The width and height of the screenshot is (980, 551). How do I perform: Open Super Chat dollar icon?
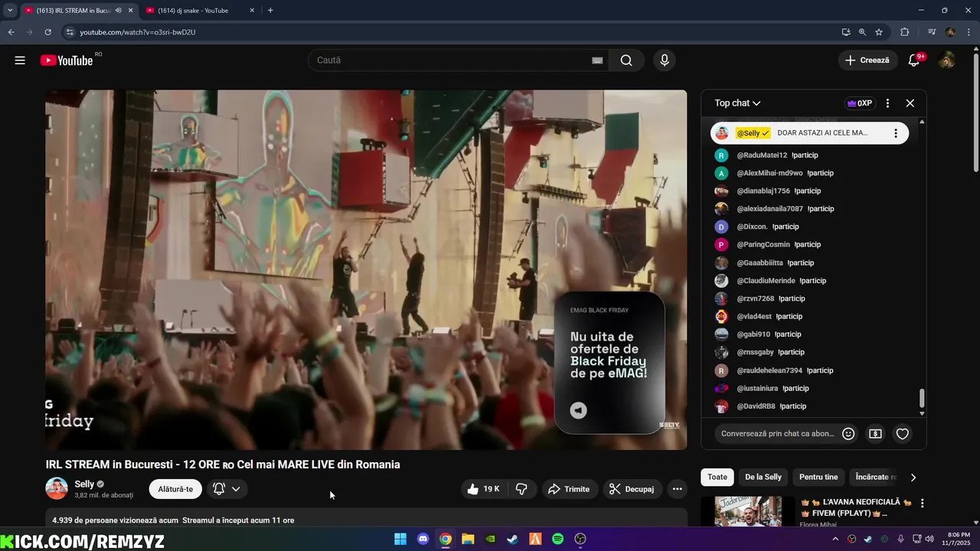(x=875, y=434)
